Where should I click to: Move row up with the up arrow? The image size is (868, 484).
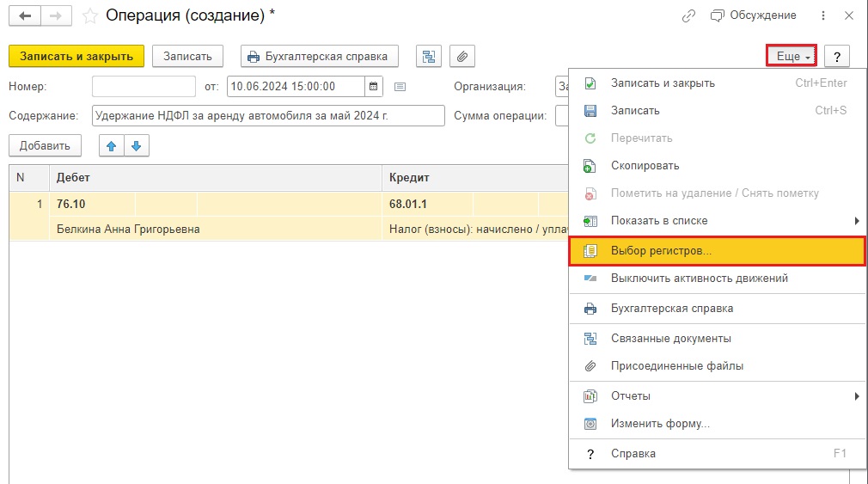coord(111,146)
